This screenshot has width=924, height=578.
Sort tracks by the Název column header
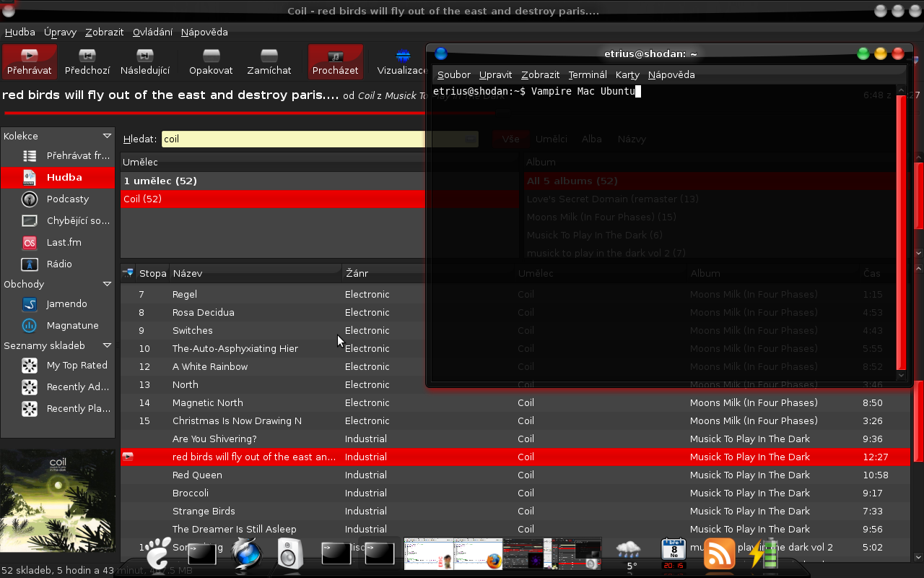(x=256, y=273)
